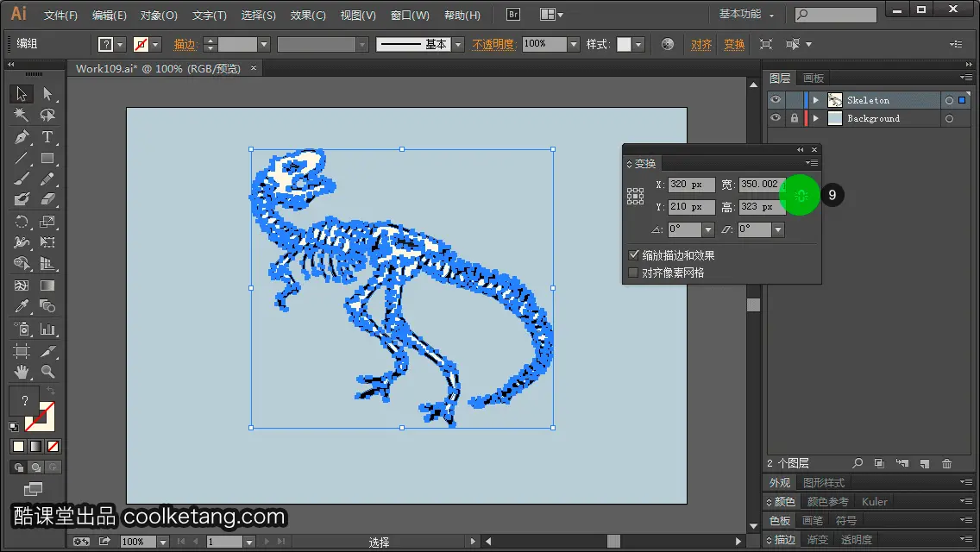Screen dimensions: 980x552
Task: Click the stroke color swatch in control bar
Action: coord(141,44)
